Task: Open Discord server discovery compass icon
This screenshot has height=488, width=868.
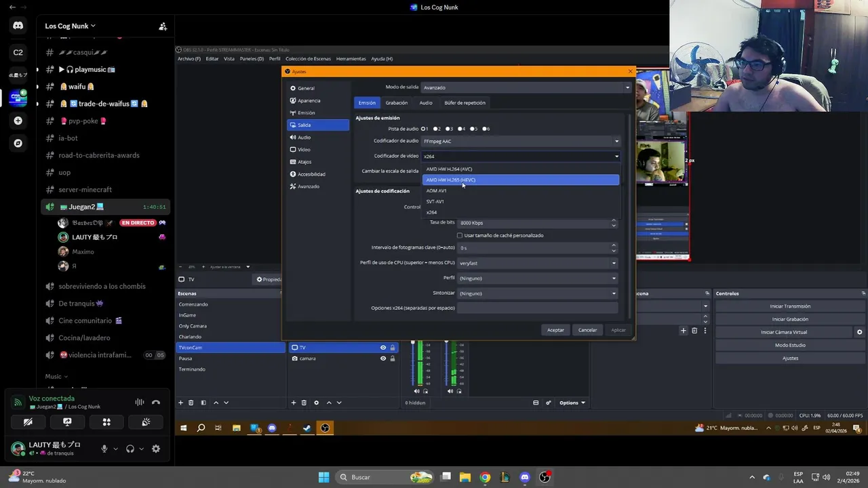Action: coord(18,143)
